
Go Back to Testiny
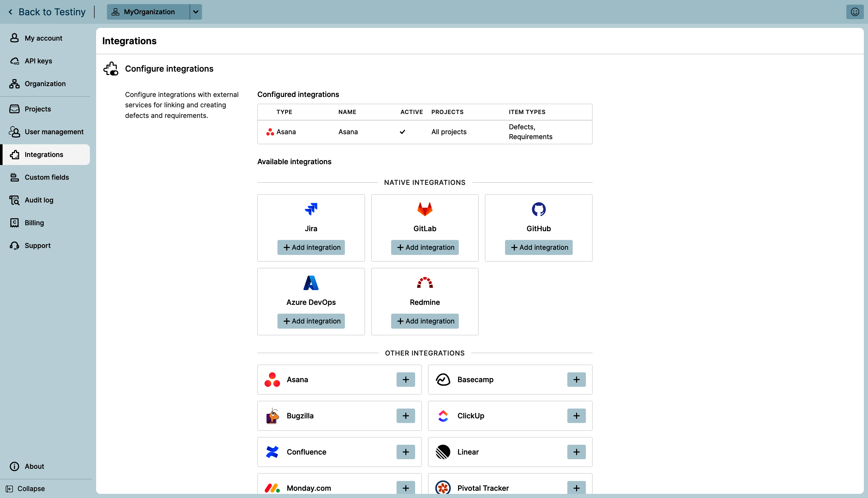pyautogui.click(x=47, y=12)
